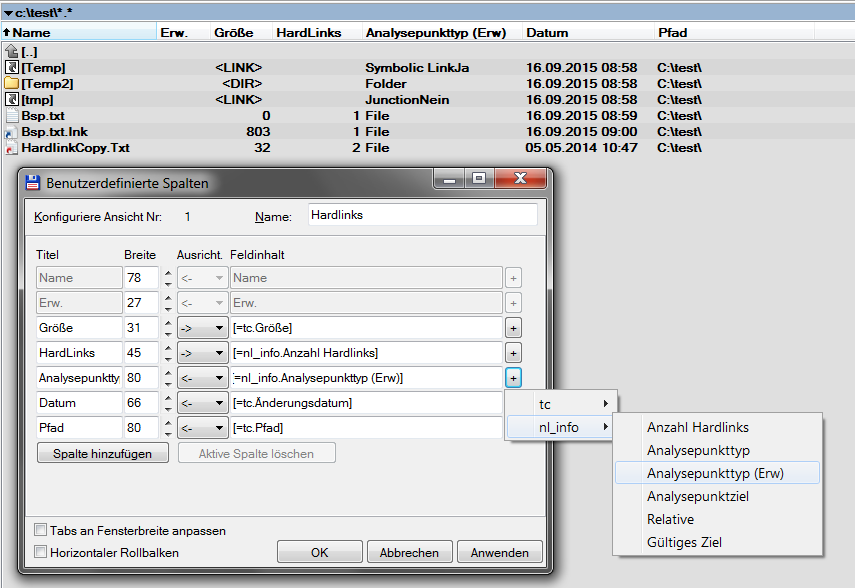Sort file list by Datum column header
Viewport: 855px width, 588px height.
(x=547, y=33)
